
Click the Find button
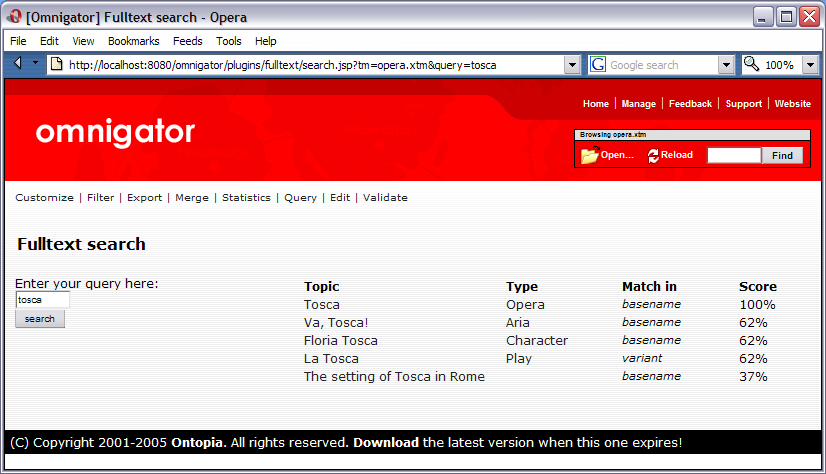tap(782, 155)
